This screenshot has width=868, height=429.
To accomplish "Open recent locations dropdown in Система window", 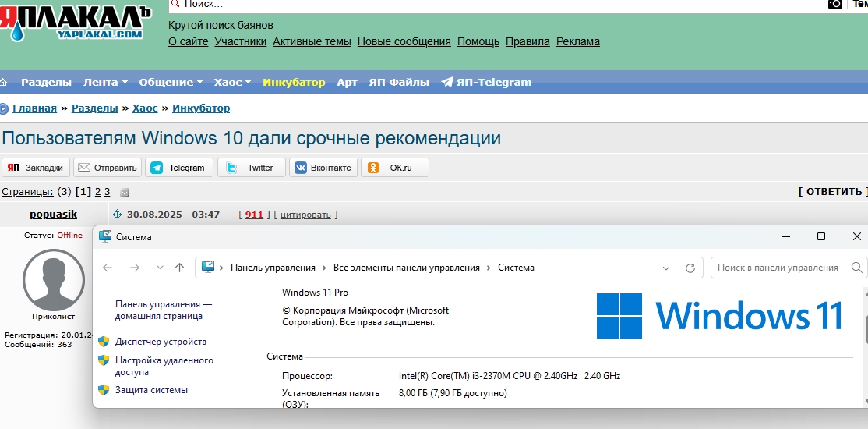I will coord(160,268).
